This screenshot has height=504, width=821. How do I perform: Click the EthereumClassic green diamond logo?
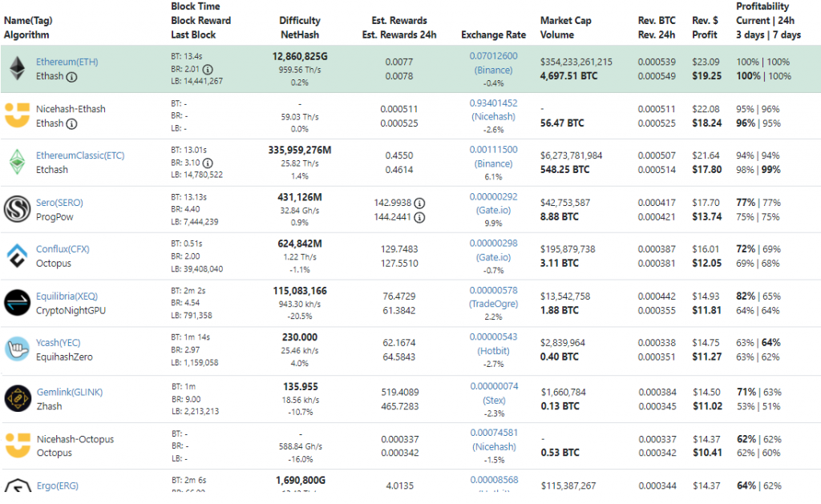click(x=17, y=163)
